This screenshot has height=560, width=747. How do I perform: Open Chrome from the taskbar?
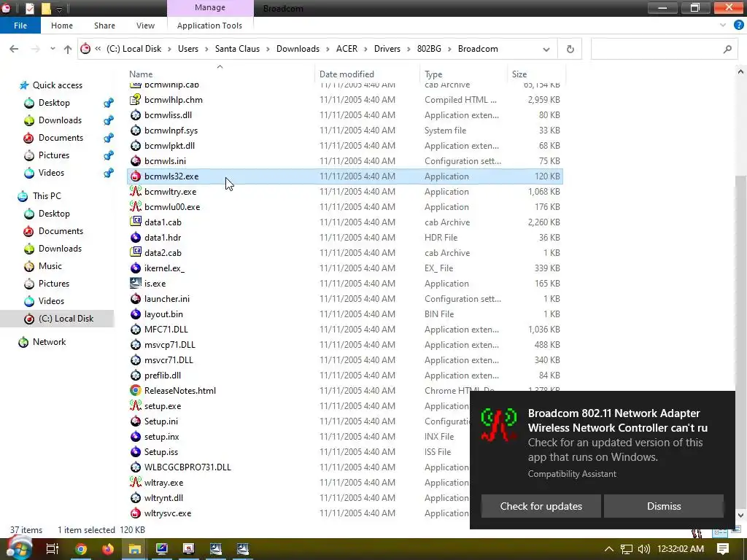tap(81, 549)
